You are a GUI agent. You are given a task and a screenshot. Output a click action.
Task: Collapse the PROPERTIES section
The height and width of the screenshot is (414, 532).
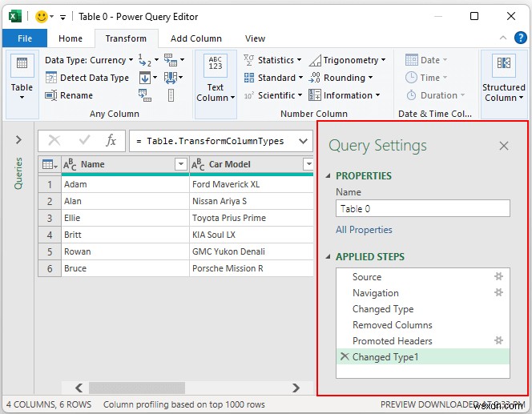[328, 175]
